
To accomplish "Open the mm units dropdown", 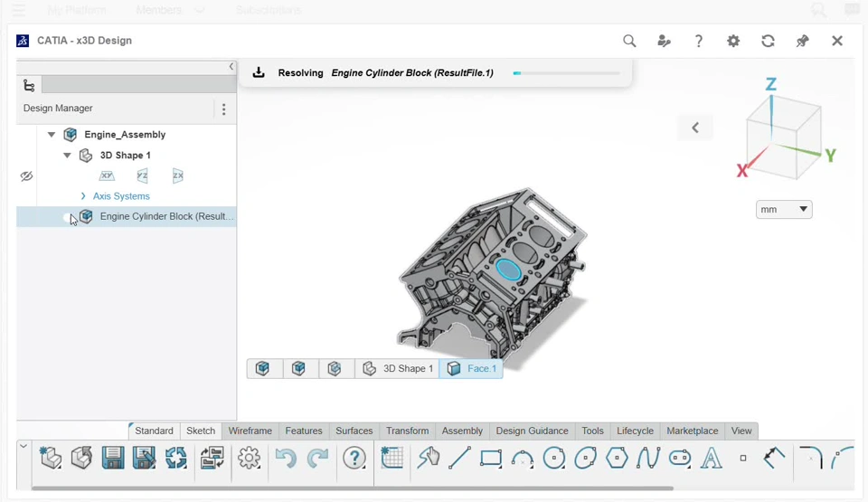I will coord(784,210).
